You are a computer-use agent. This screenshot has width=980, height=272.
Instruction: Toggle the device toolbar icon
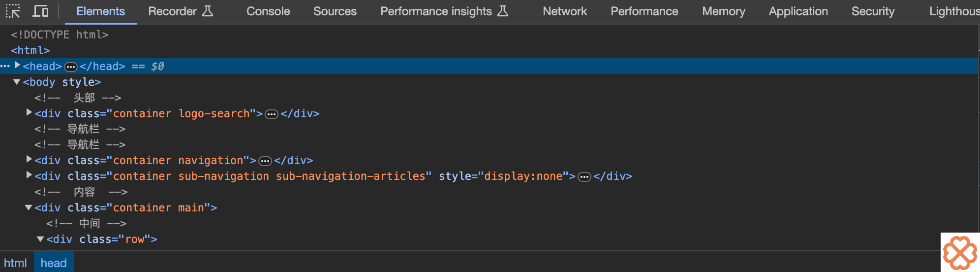40,11
